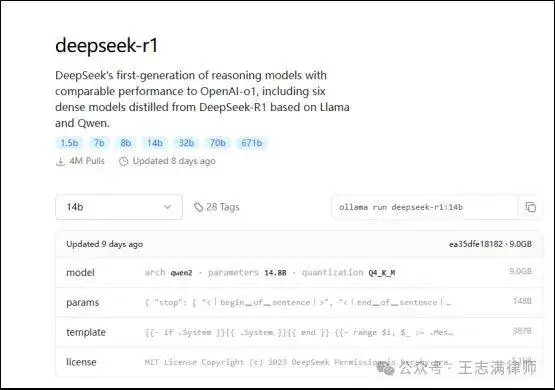Click the ea35dfe18182 digest text

point(476,244)
